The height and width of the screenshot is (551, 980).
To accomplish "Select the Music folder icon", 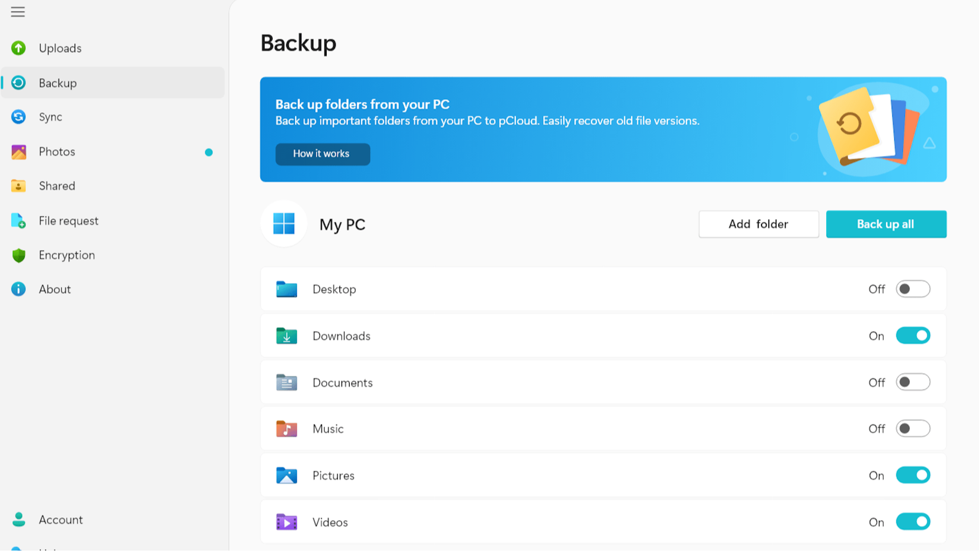I will 287,429.
